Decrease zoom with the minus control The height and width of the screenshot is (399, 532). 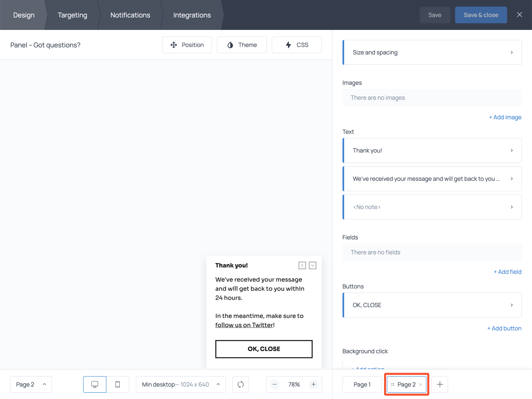pyautogui.click(x=275, y=384)
